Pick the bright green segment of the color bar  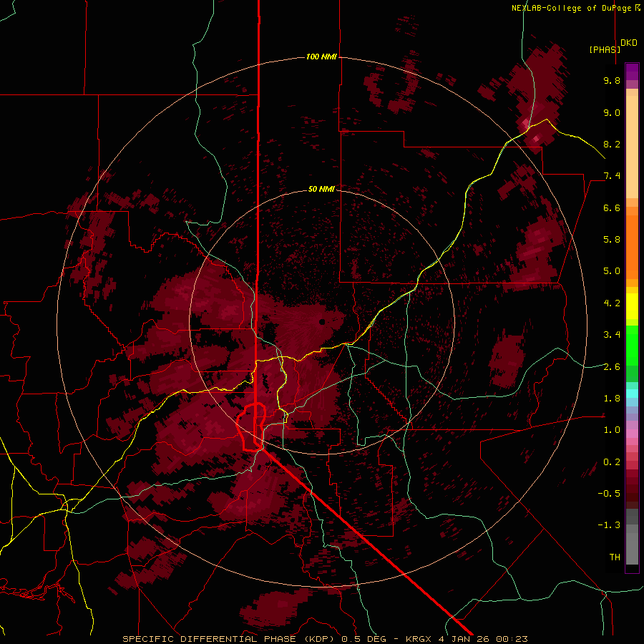[632, 346]
